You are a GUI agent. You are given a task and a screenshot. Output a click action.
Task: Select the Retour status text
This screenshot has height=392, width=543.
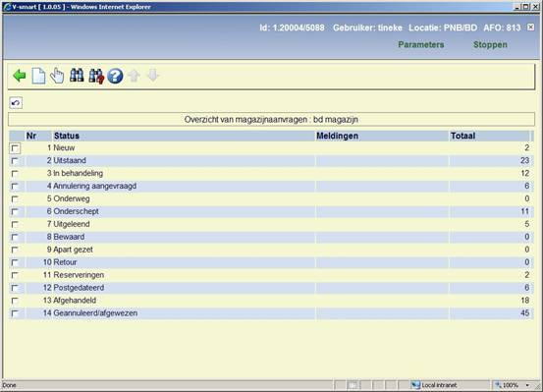click(65, 262)
